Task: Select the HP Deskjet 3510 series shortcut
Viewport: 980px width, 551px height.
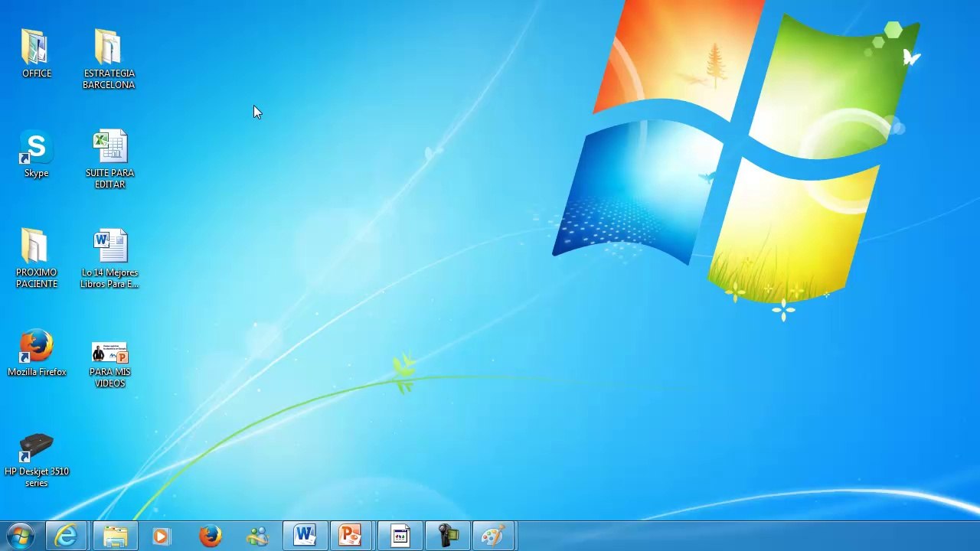Action: tap(36, 460)
